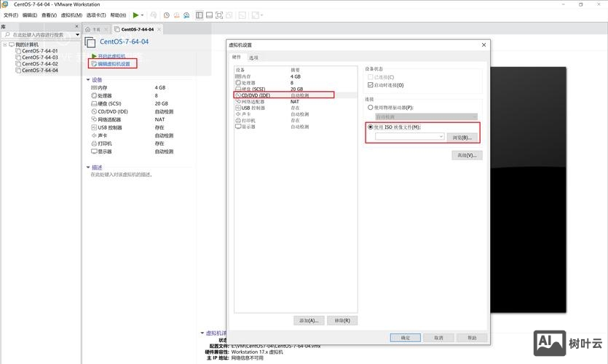Collapse the 描述 section on VM page
This screenshot has width=608, height=364.
pos(88,167)
